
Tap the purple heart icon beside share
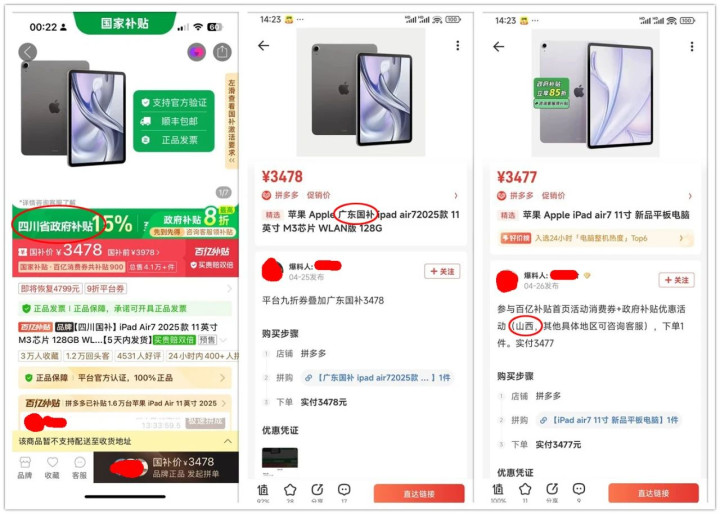point(197,52)
